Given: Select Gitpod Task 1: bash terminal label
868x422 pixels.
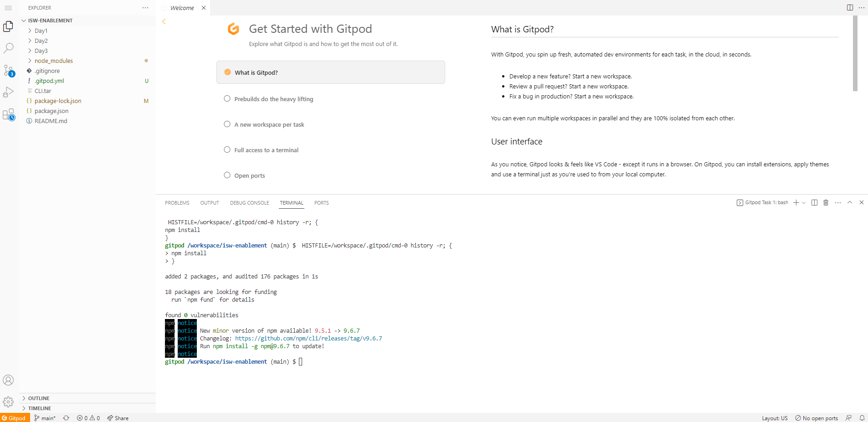Looking at the screenshot, I should 762,203.
